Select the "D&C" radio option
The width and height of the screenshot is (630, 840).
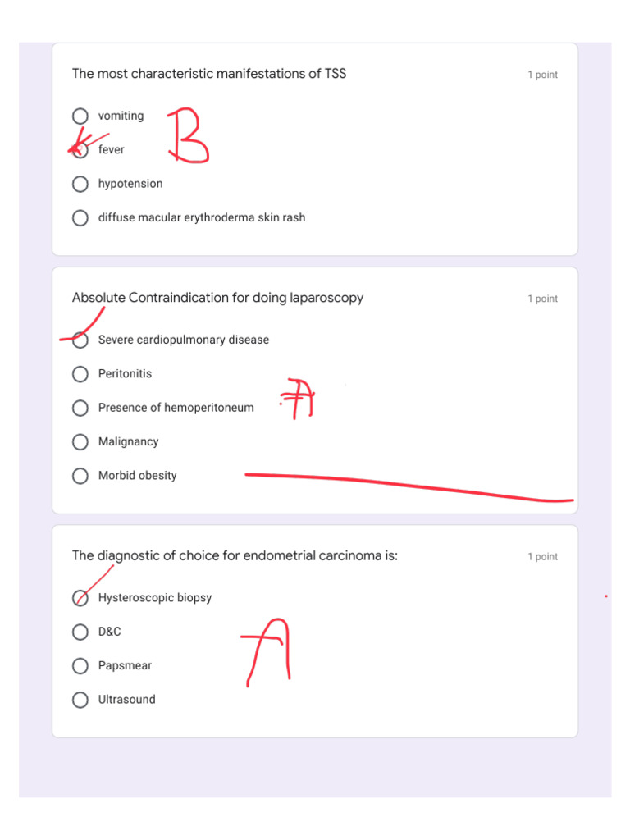[80, 632]
